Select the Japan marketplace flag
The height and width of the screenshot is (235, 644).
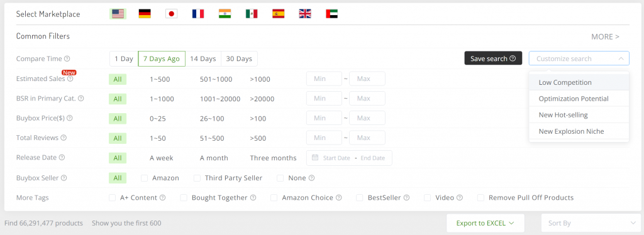pos(171,14)
